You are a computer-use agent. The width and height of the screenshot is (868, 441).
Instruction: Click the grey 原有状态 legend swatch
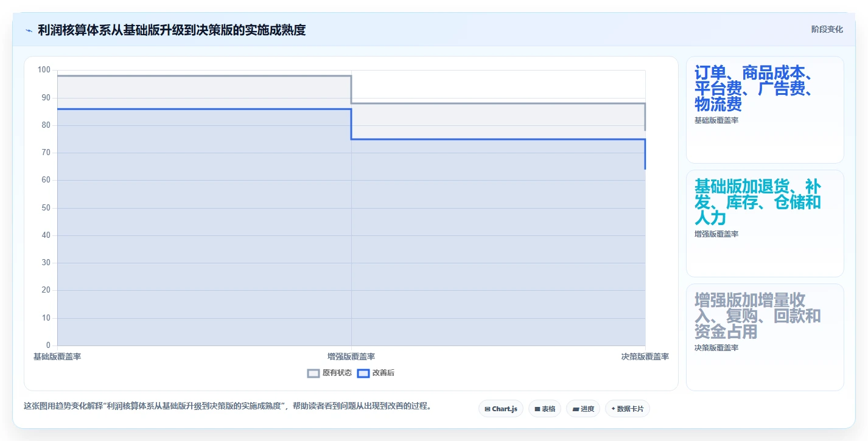[x=313, y=373]
